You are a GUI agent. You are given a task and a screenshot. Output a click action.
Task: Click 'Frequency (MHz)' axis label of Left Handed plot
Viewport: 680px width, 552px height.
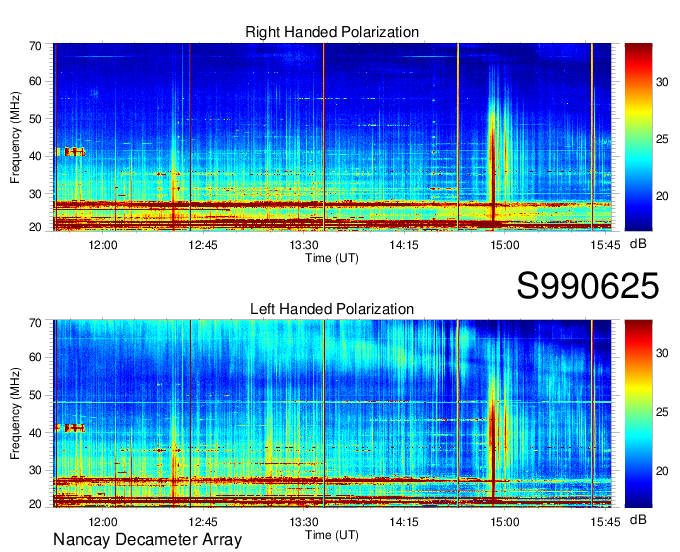point(15,414)
